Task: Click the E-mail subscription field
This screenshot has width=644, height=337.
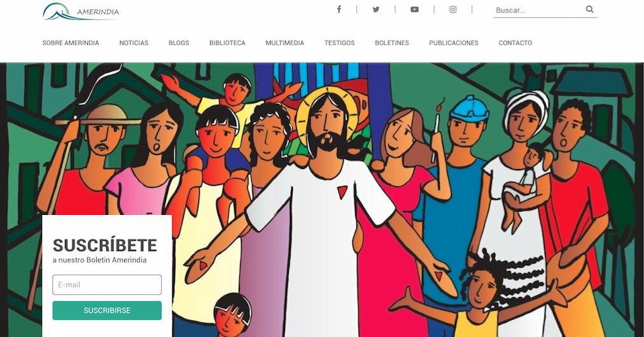Action: pos(107,285)
